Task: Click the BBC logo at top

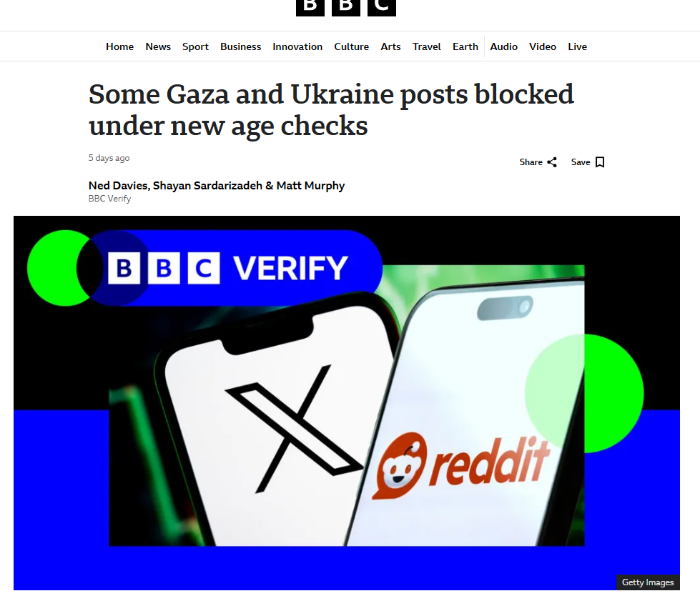Action: [346, 8]
